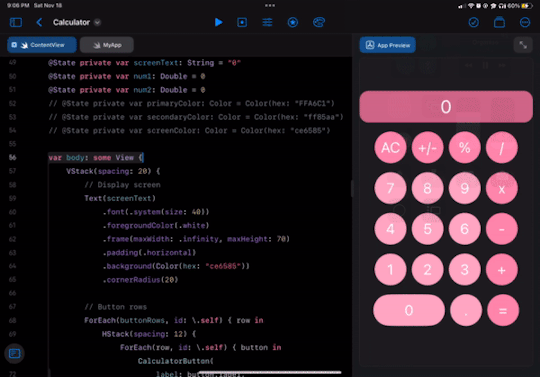Open the more options ellipsis icon
This screenshot has width=540, height=377.
coord(525,22)
